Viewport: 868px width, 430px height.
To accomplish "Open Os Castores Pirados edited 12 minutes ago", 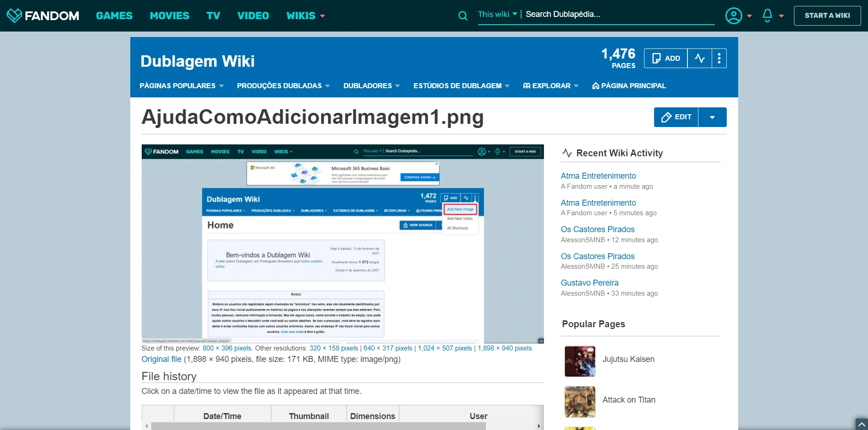I will pos(598,229).
